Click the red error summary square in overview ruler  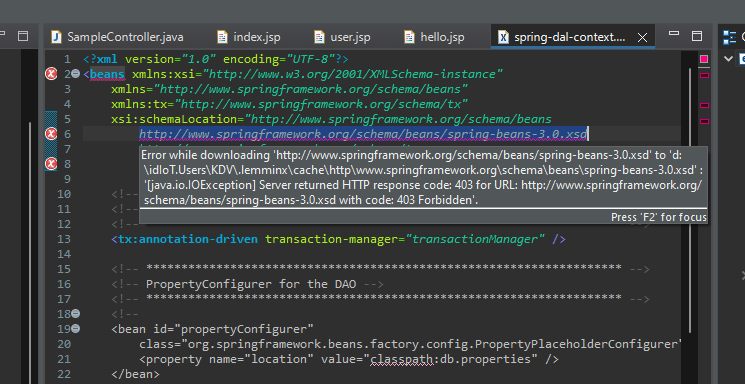pos(704,59)
